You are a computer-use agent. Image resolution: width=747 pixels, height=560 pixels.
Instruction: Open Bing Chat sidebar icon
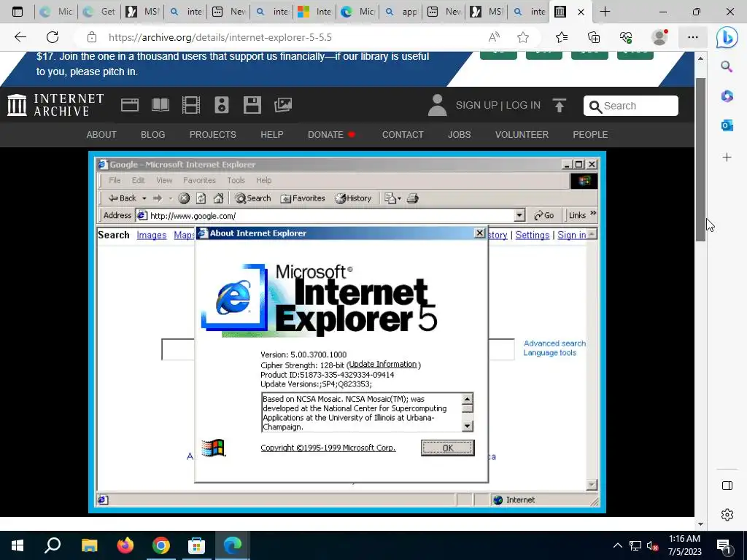727,37
